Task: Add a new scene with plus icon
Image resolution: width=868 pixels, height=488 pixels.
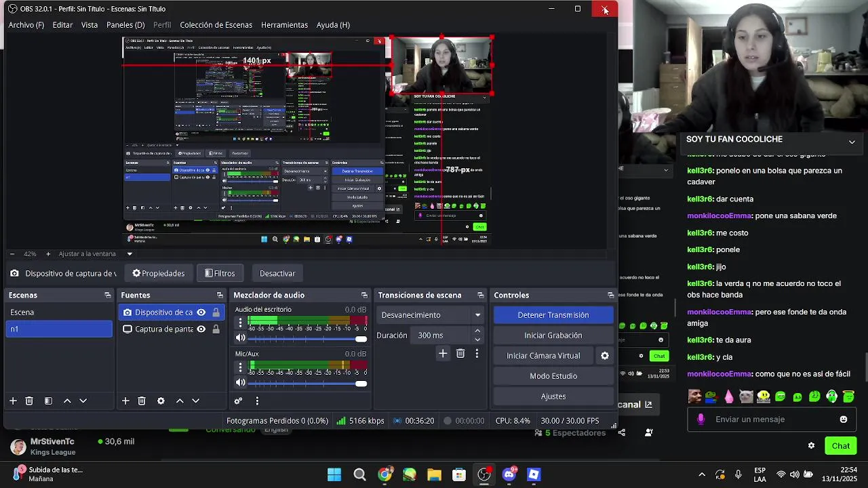Action: [13, 401]
